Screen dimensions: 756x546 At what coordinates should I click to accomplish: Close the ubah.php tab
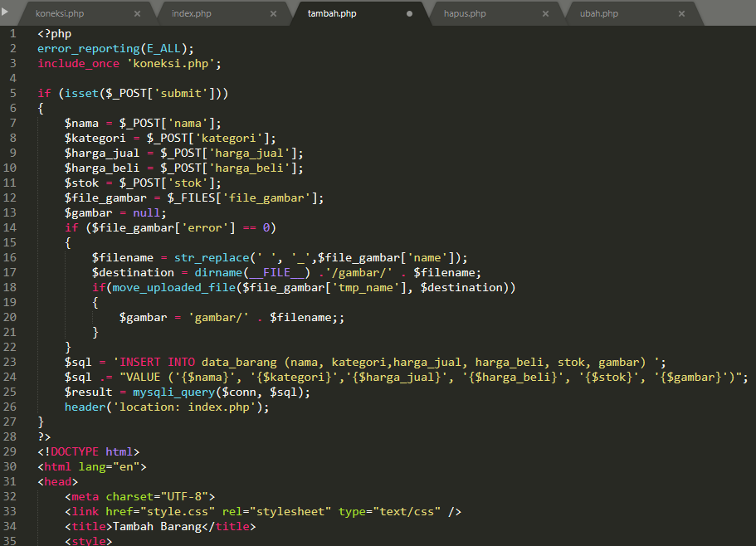[681, 13]
